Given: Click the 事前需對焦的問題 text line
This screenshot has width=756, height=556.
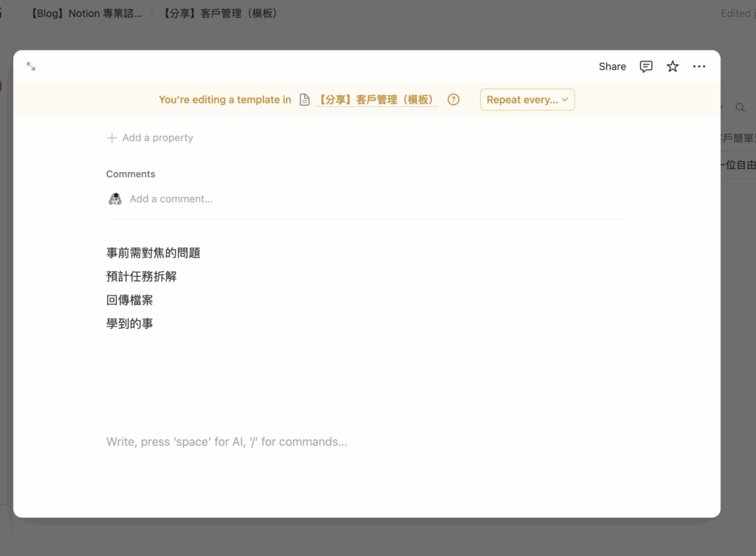Looking at the screenshot, I should click(x=154, y=253).
